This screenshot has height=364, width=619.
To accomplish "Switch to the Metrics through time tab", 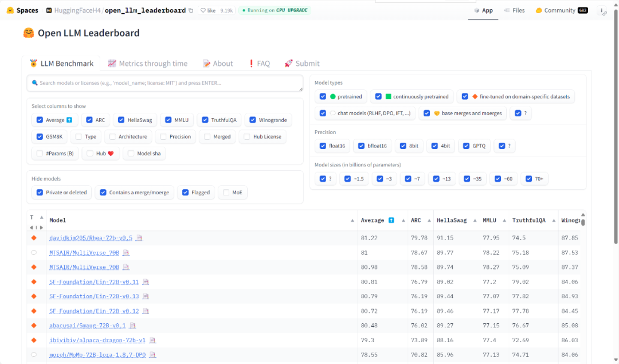I will tap(148, 64).
